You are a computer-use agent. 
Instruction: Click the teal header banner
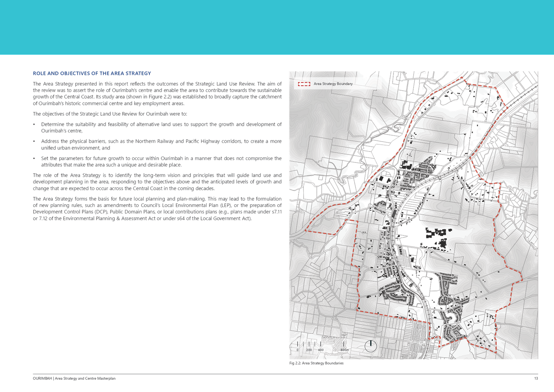click(x=277, y=27)
